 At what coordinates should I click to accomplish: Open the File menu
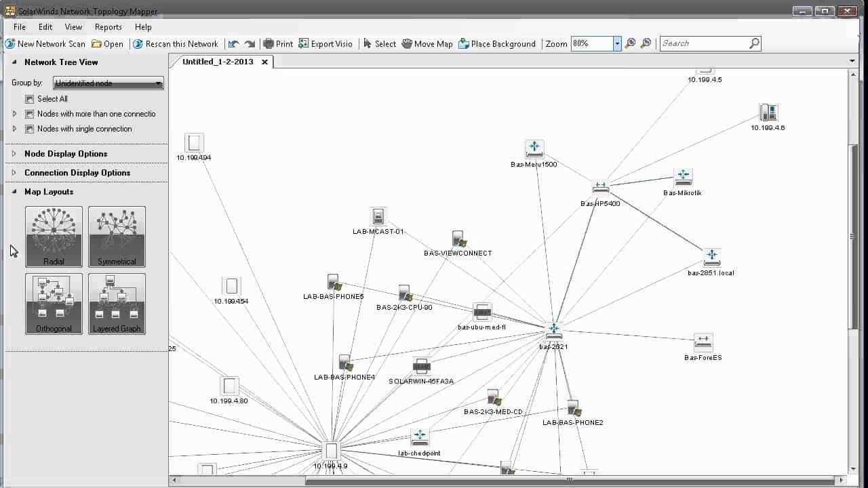20,27
